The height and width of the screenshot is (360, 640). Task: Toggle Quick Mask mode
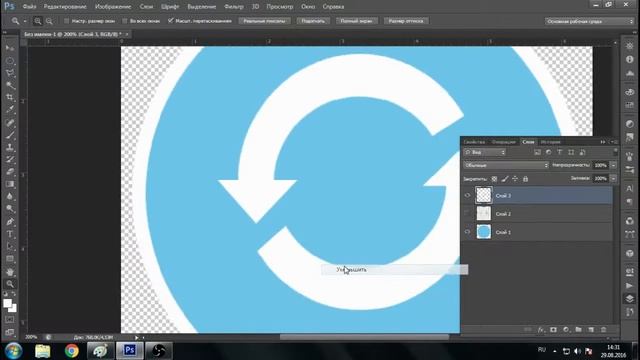pos(10,320)
